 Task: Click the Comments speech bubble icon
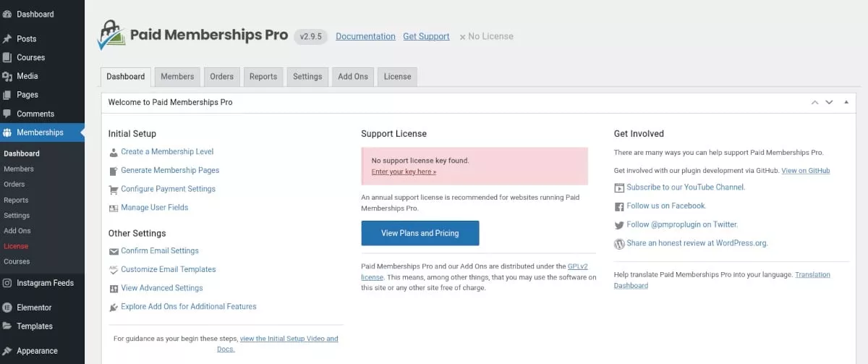pos(7,114)
